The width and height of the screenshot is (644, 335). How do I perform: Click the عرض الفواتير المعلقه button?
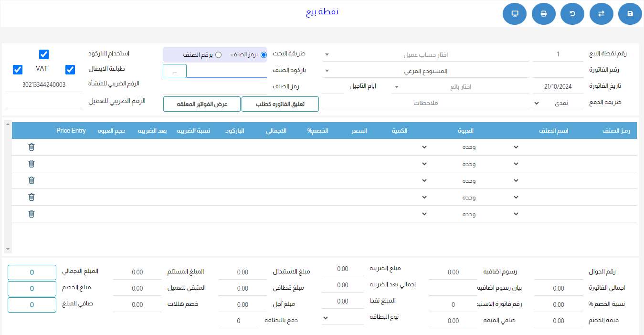coord(201,104)
